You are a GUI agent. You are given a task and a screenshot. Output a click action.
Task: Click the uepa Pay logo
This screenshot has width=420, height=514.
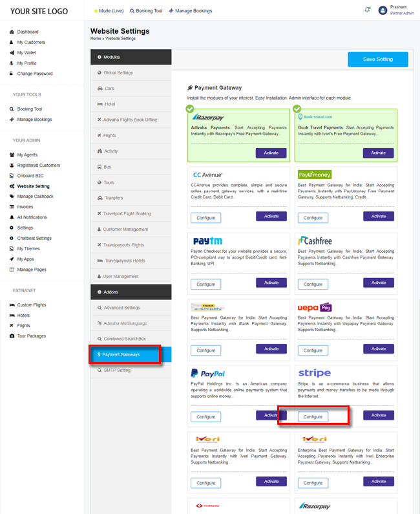click(315, 308)
